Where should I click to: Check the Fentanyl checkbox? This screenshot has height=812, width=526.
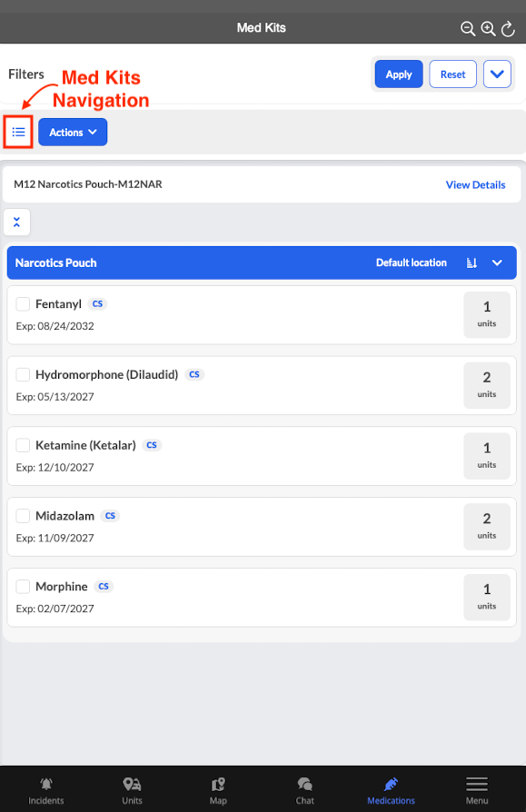coord(23,304)
